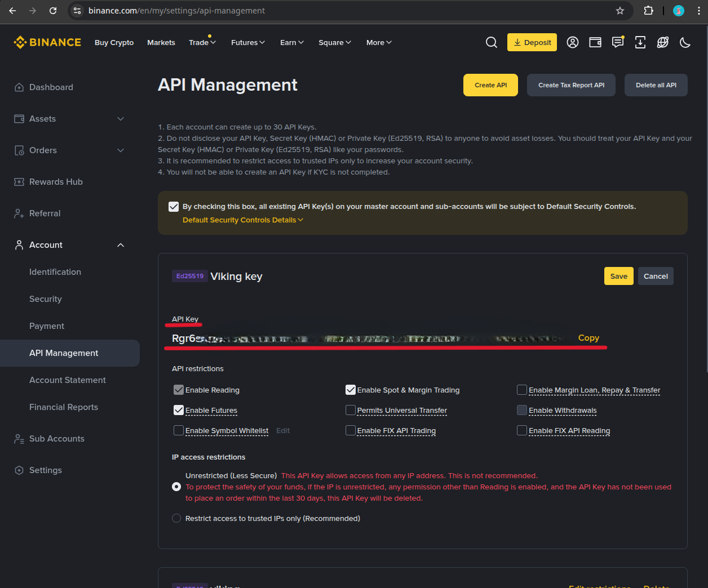This screenshot has height=588, width=708.
Task: Select Restrict access to trusted IPs only
Action: [x=176, y=518]
